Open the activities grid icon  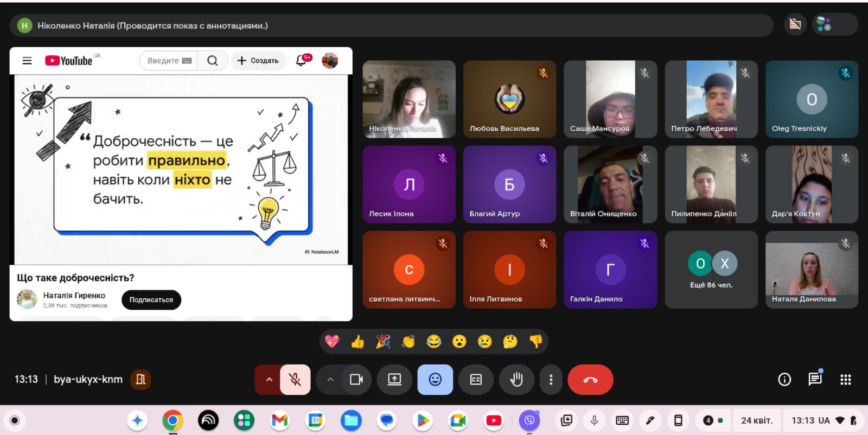click(845, 380)
